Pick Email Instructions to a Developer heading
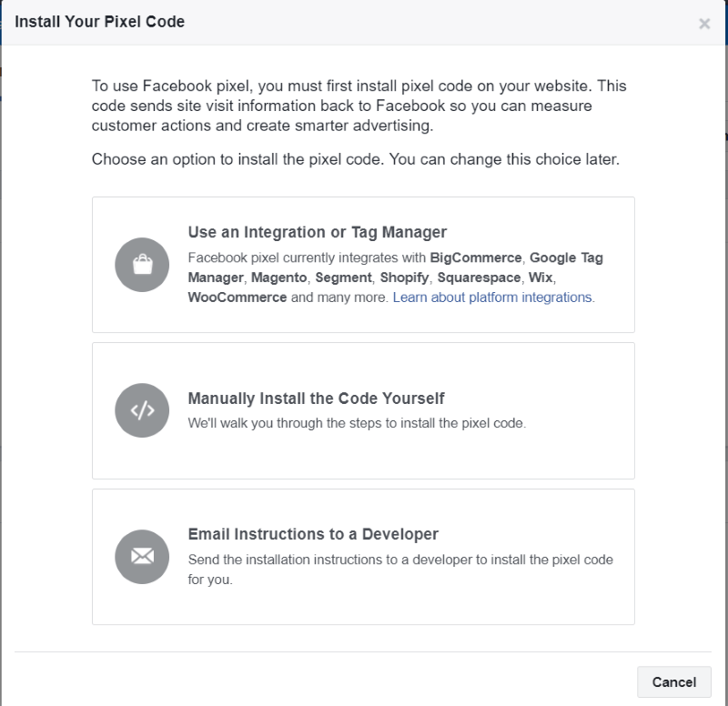The width and height of the screenshot is (728, 706). 313,534
